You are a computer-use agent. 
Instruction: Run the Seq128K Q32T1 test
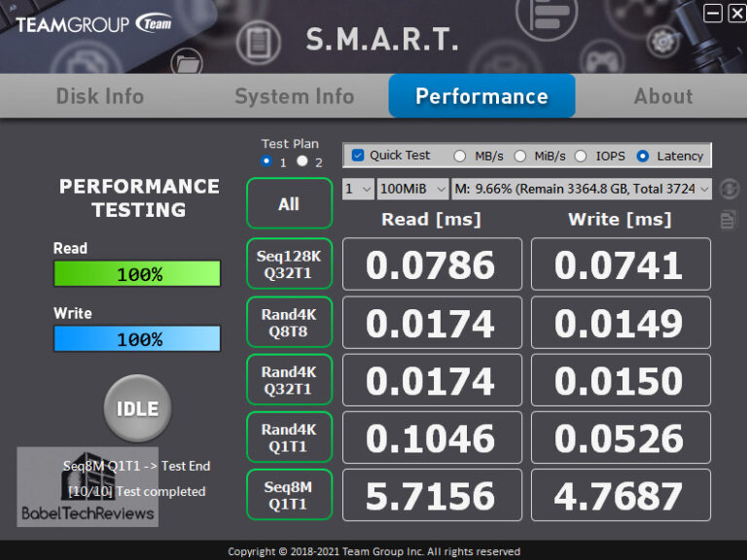[x=289, y=263]
